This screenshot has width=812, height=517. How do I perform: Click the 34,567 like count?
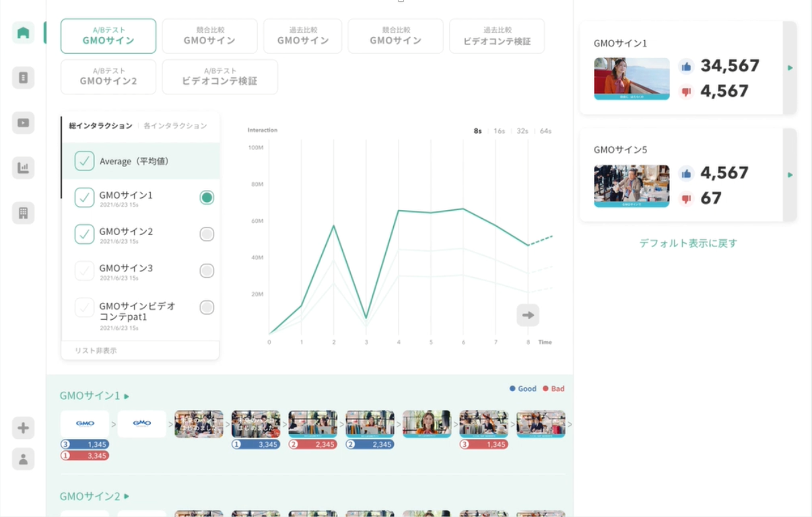click(x=730, y=66)
